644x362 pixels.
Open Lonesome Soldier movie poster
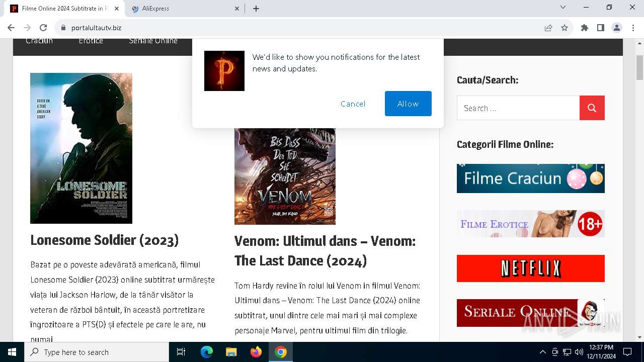(x=81, y=148)
